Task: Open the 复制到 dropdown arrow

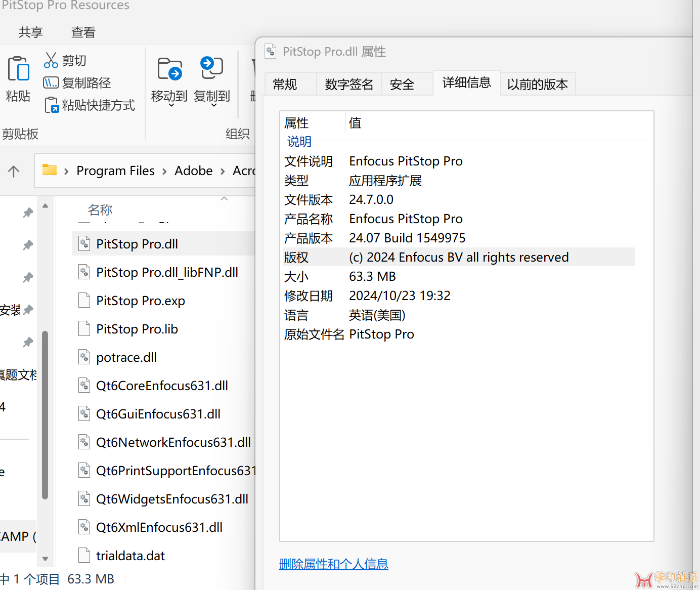Action: [x=213, y=105]
